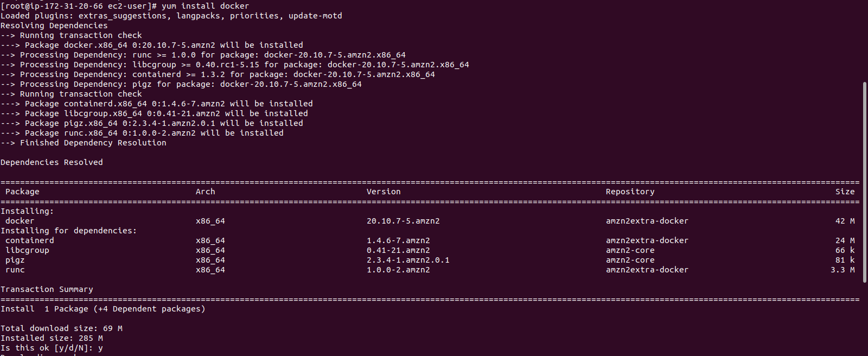The height and width of the screenshot is (356, 868).
Task: Click the libcgroup dependency row name
Action: 27,250
